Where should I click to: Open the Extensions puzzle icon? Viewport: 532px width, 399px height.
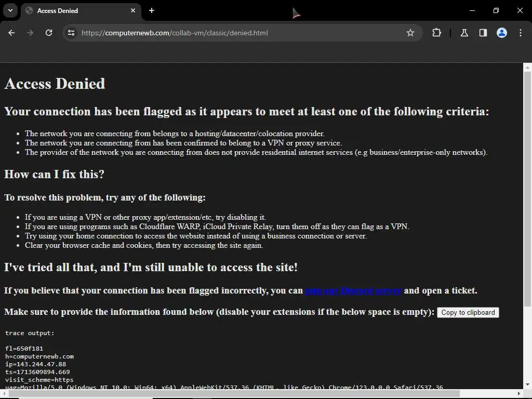436,33
